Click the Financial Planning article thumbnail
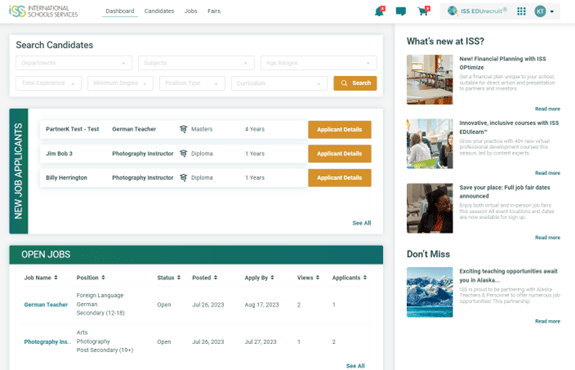Screen dimensions: 575x370 tap(430, 80)
